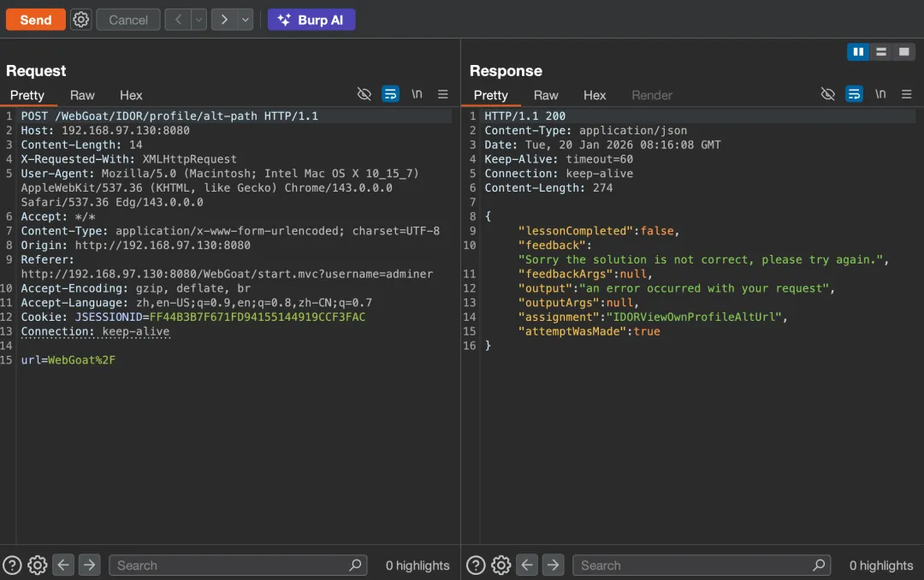Open Request panel hamburger menu
This screenshot has width=924, height=580.
click(442, 94)
